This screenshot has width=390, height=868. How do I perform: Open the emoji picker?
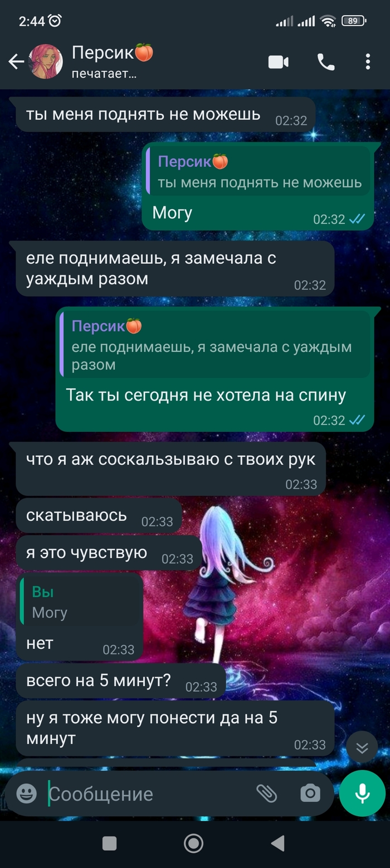tap(26, 793)
